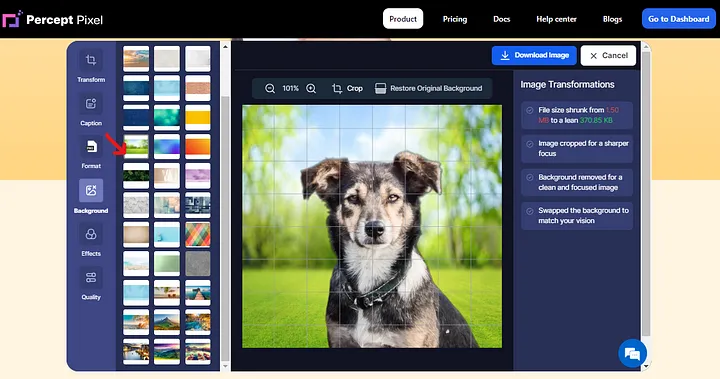Click the check icon beside 'File size shrunk'
Image resolution: width=720 pixels, height=379 pixels.
(529, 110)
